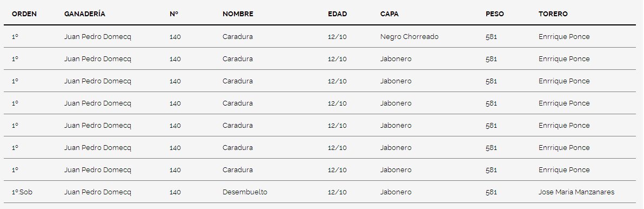Select the 140 number in first row
This screenshot has height=209, width=644.
click(x=175, y=37)
